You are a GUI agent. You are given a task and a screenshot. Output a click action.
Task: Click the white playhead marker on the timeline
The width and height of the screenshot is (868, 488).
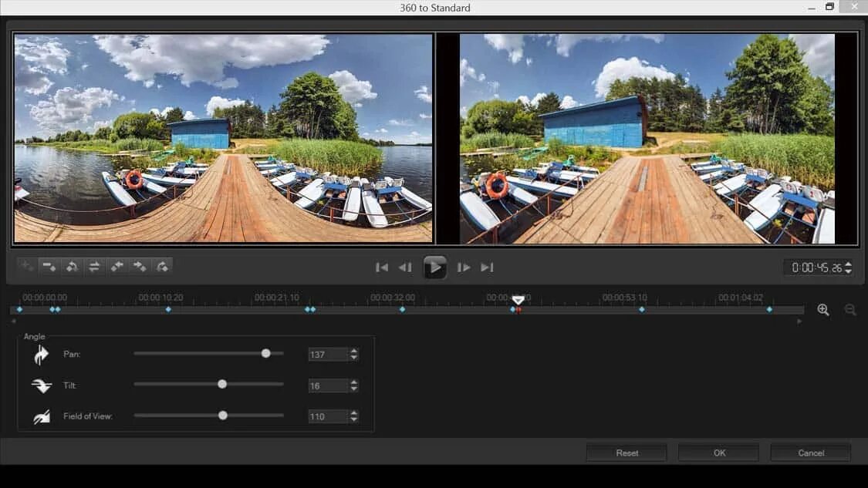[518, 300]
